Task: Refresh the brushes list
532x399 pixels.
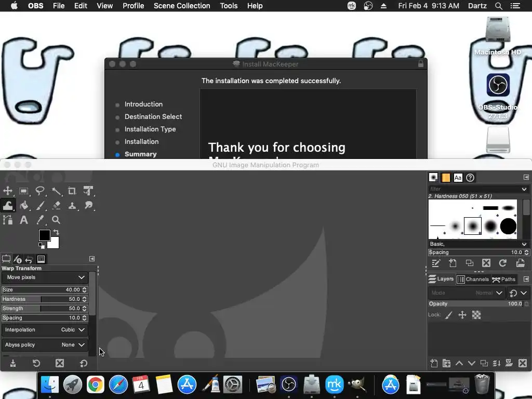Action: [x=503, y=263]
